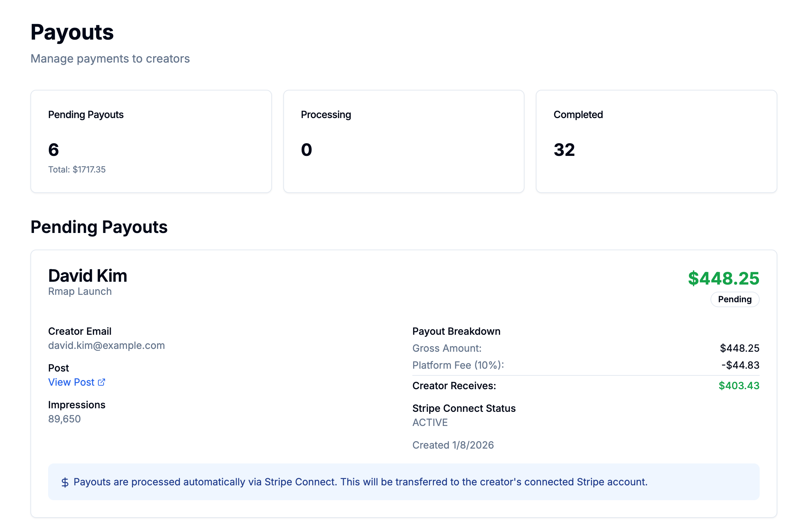Click the Creator Receives $403.43 value
This screenshot has width=812, height=526.
point(739,386)
